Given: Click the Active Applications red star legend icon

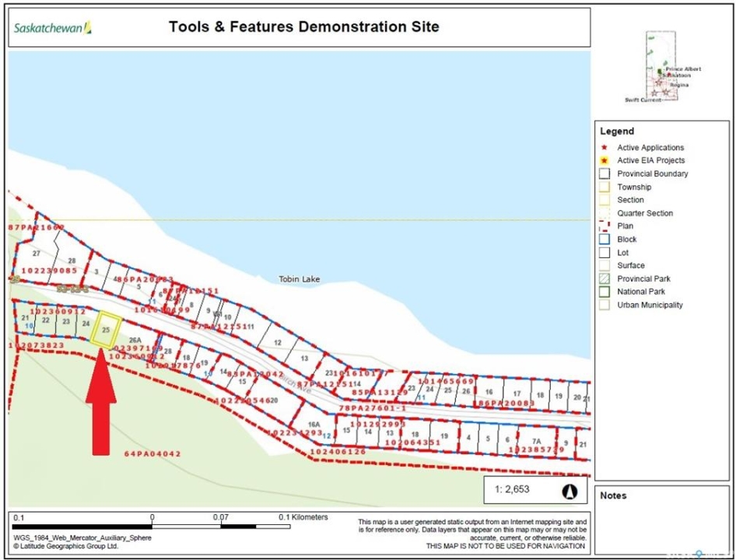Looking at the screenshot, I should [x=604, y=148].
